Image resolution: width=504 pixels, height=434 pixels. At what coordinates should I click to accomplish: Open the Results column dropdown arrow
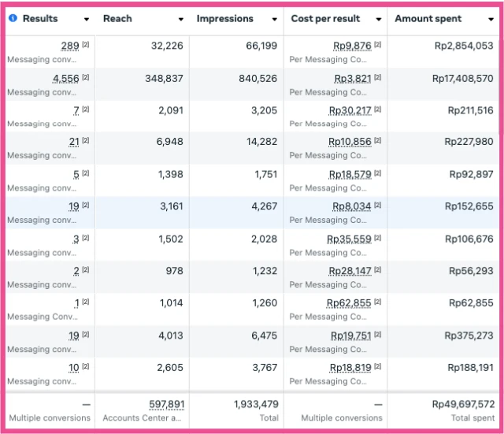click(x=85, y=19)
